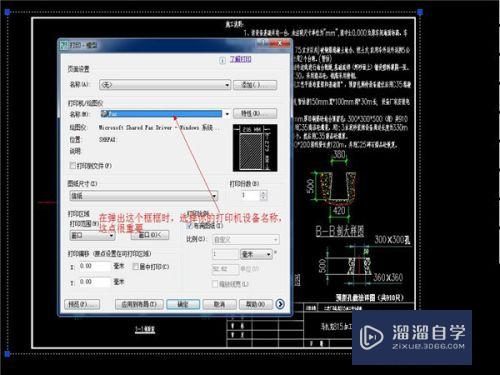Open the 图纸尺寸 paper size dropdown
500x375 pixels.
click(144, 196)
